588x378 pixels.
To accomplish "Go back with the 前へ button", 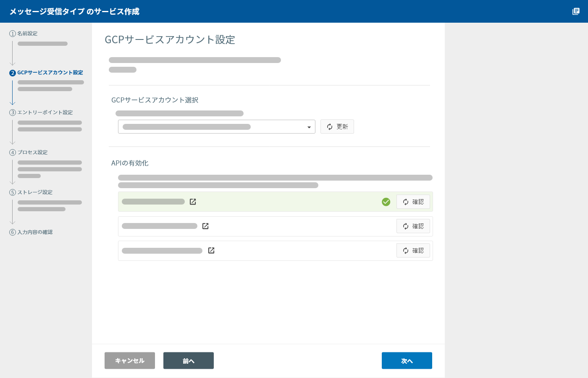I will coord(189,361).
